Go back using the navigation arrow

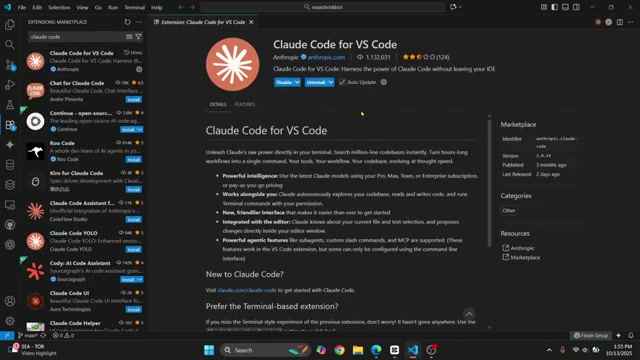[x=181, y=7]
